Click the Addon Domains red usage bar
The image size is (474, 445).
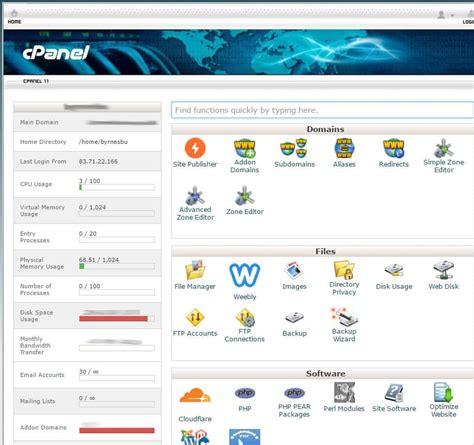pos(117,430)
